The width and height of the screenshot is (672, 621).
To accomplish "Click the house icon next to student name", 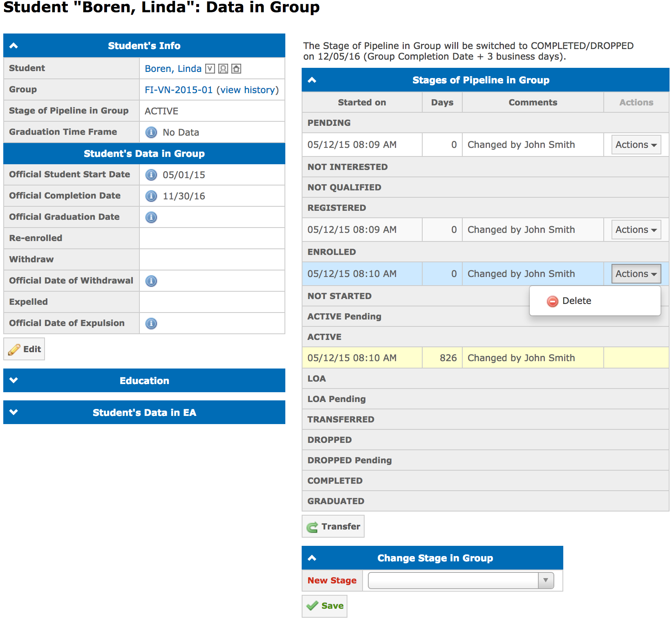I will coord(236,69).
